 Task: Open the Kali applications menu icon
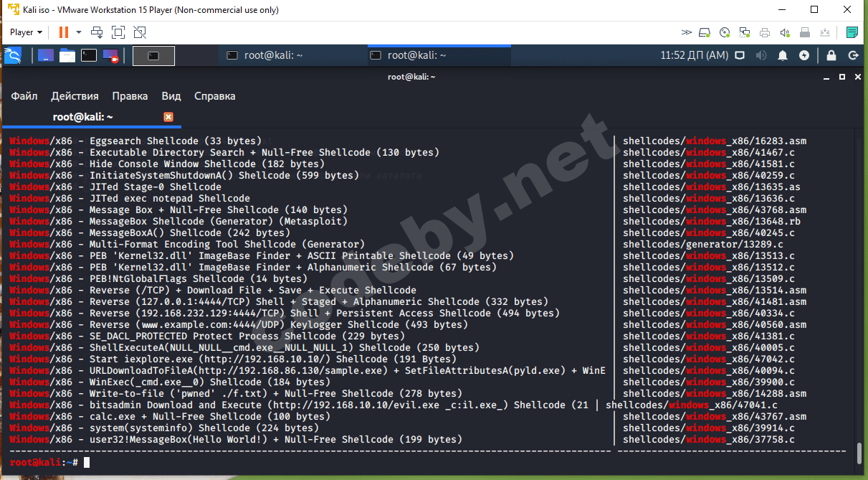click(13, 55)
